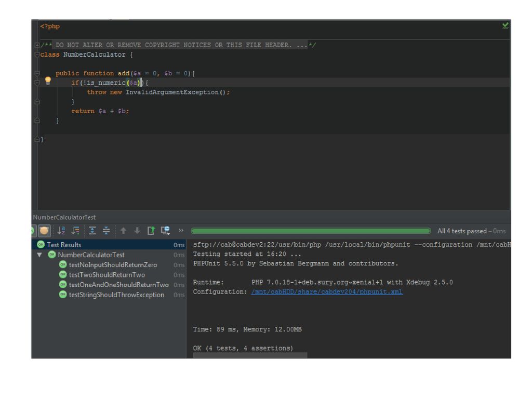Collapse the NumberCalculatorTest tree node

click(39, 255)
